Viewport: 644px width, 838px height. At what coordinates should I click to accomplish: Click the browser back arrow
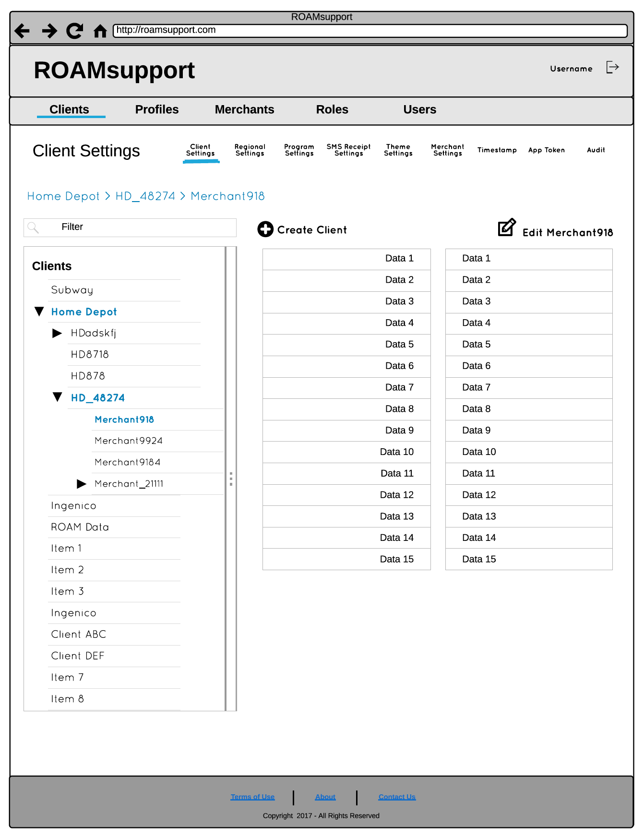coord(22,31)
